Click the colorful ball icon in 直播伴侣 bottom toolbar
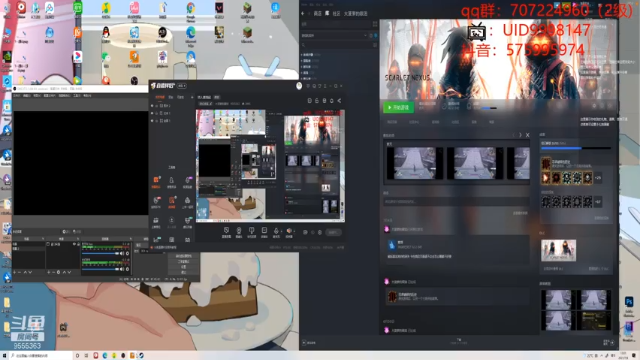This screenshot has width=640, height=360. 289,231
